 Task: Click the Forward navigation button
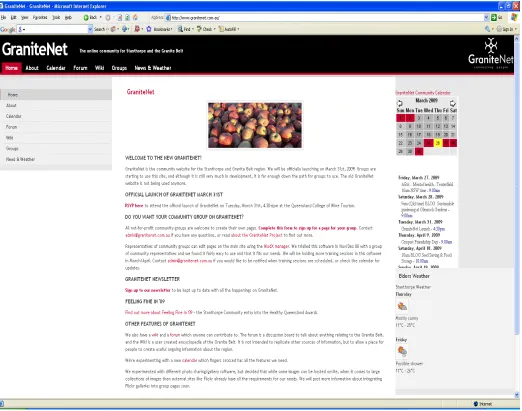click(108, 17)
